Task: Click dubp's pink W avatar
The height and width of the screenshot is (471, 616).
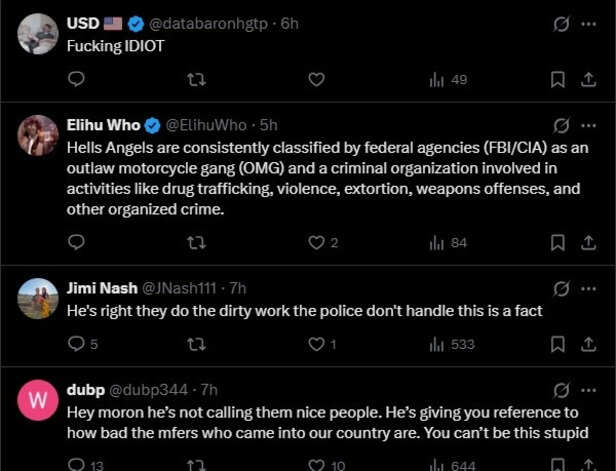Action: (38, 401)
